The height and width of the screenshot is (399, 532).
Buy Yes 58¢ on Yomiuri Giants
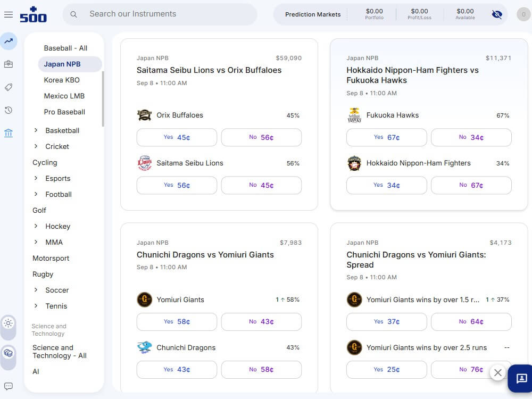click(177, 322)
